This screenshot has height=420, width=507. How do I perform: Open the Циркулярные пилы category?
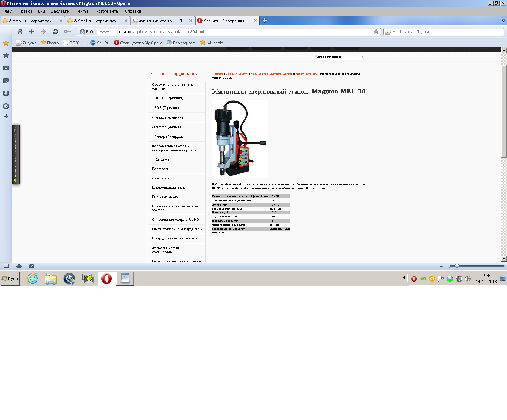[169, 188]
